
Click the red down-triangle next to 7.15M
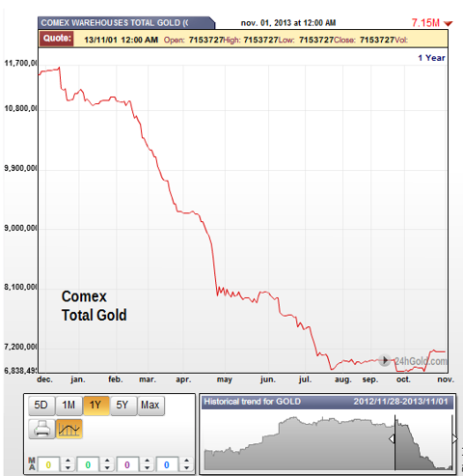(x=448, y=23)
